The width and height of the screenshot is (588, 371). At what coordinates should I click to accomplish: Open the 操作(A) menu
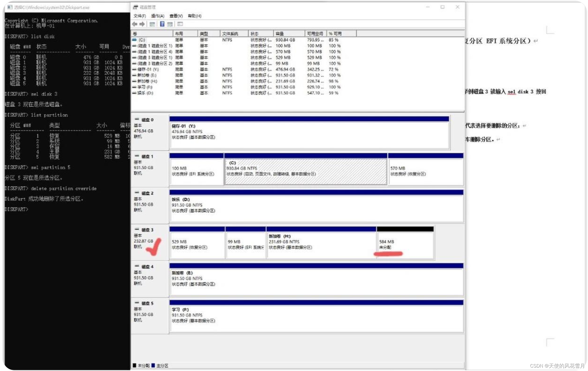pyautogui.click(x=158, y=16)
